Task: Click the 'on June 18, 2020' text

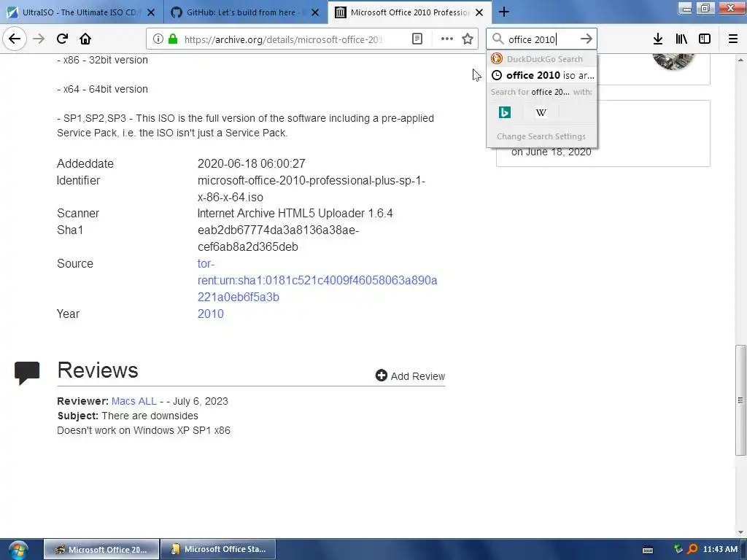Action: (551, 152)
